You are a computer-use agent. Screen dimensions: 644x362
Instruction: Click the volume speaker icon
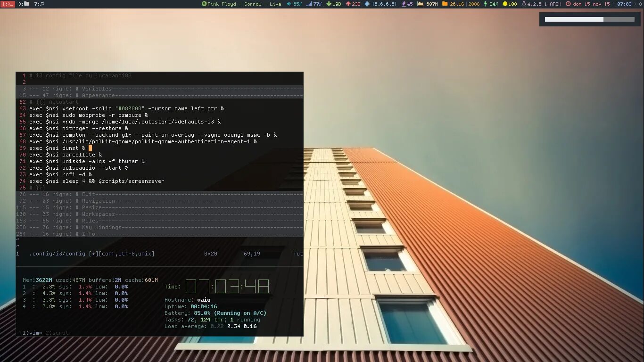pos(289,4)
